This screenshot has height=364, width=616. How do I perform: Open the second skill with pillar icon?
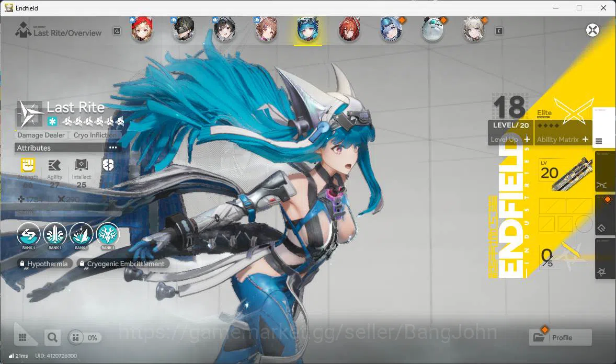tap(54, 235)
